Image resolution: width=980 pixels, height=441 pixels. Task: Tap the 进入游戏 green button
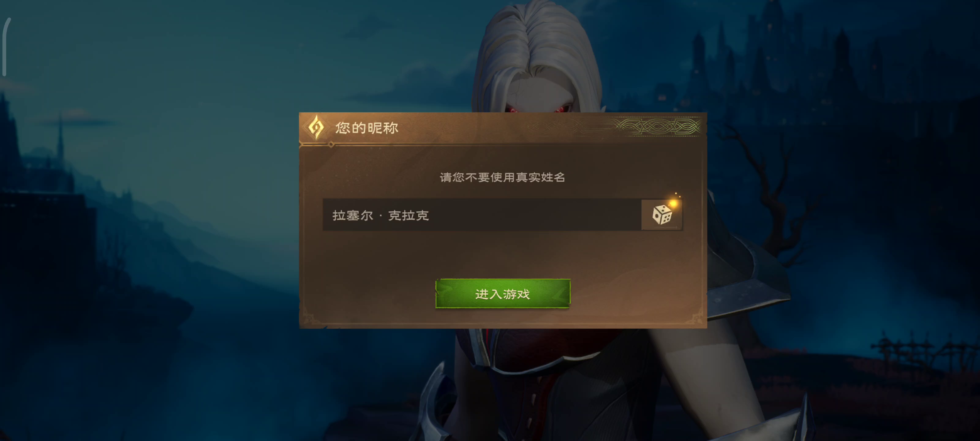point(503,293)
